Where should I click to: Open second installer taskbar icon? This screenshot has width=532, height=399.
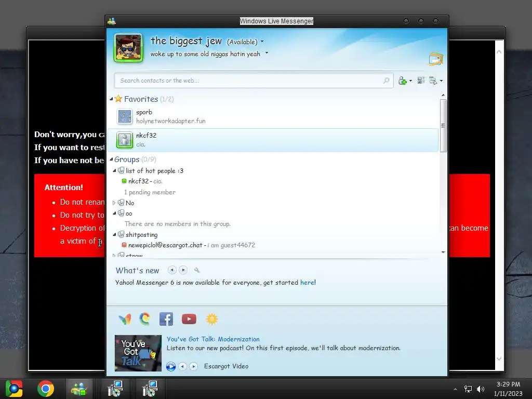[150, 389]
